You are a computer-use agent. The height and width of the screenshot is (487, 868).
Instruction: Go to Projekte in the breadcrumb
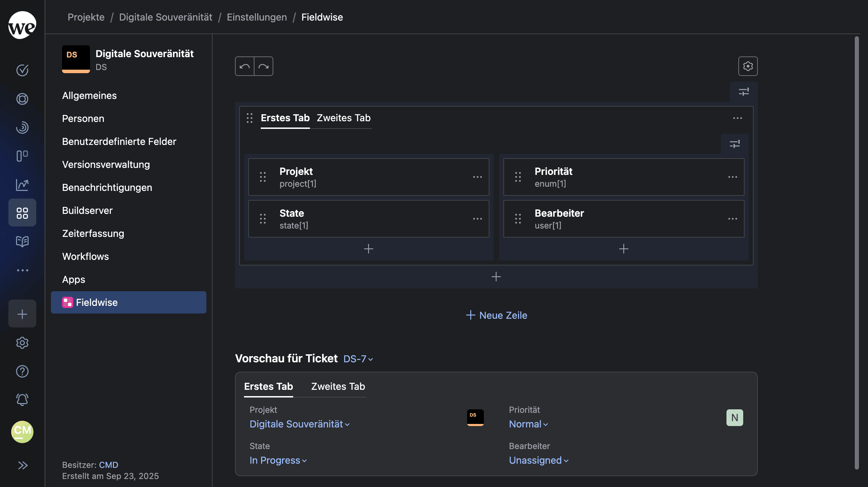[x=86, y=17]
